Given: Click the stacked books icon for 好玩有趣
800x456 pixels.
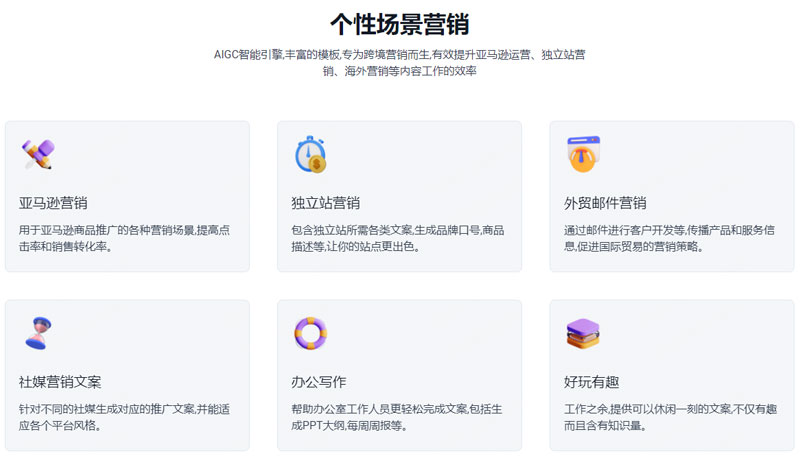Looking at the screenshot, I should (x=582, y=333).
